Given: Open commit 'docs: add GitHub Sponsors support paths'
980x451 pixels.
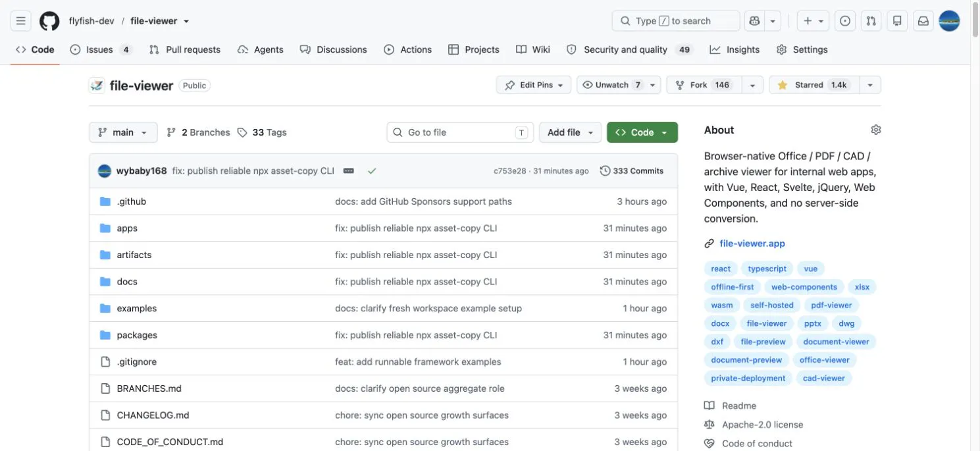Looking at the screenshot, I should [x=423, y=201].
